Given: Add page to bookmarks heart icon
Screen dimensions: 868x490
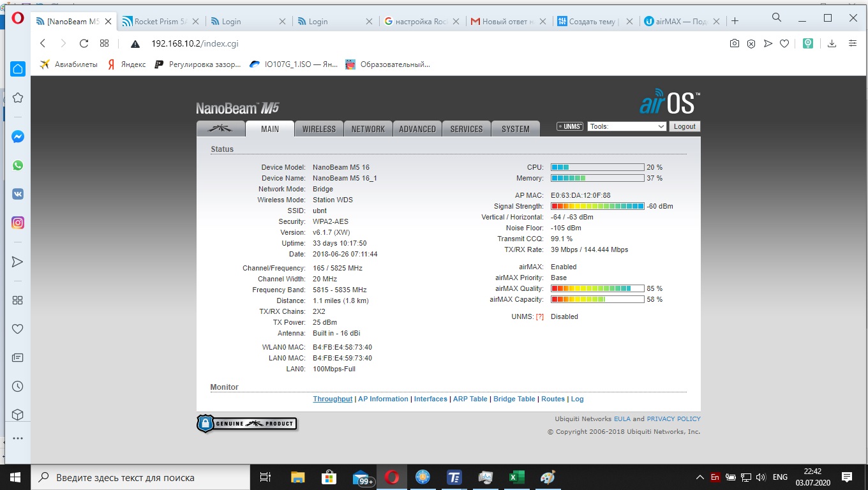Looking at the screenshot, I should point(784,43).
